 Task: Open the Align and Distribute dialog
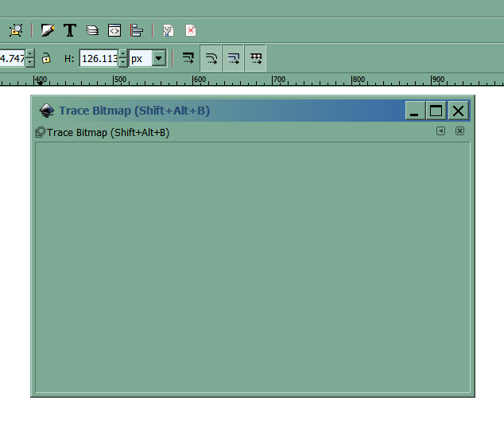coord(137,30)
